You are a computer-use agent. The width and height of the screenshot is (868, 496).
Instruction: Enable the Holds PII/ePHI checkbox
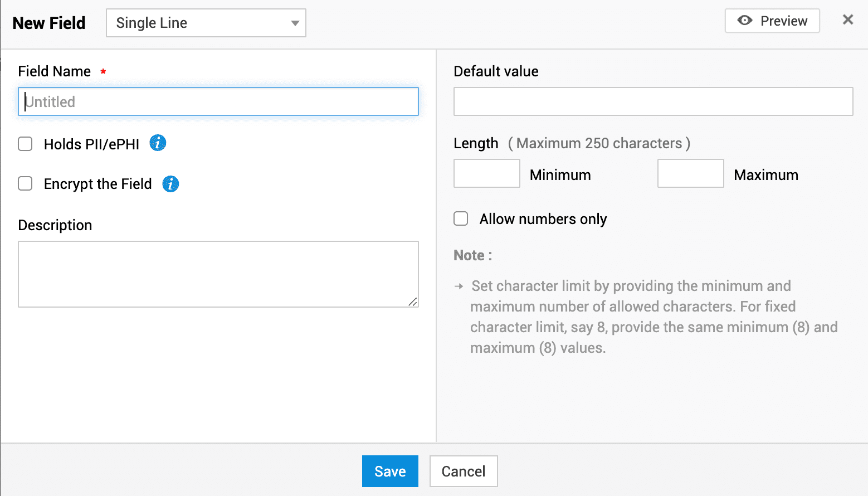25,144
